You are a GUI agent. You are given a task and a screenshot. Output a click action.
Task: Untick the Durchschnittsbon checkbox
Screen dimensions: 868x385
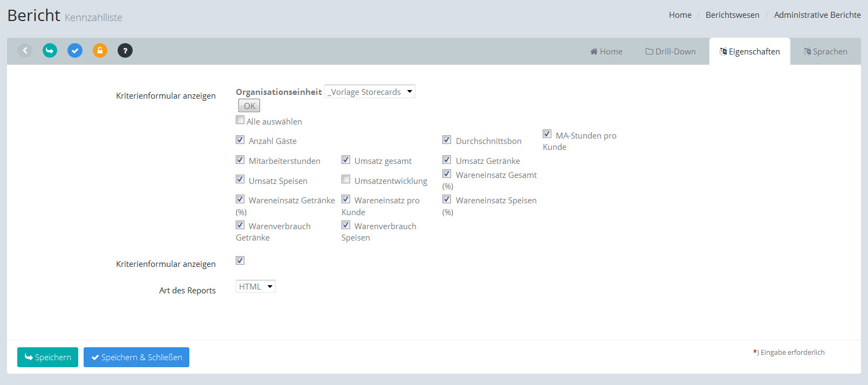coord(447,140)
